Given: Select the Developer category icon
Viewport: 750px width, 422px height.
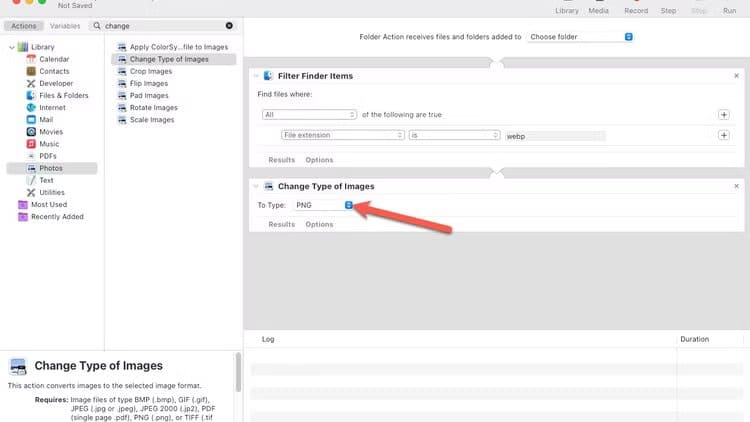Looking at the screenshot, I should click(x=31, y=83).
